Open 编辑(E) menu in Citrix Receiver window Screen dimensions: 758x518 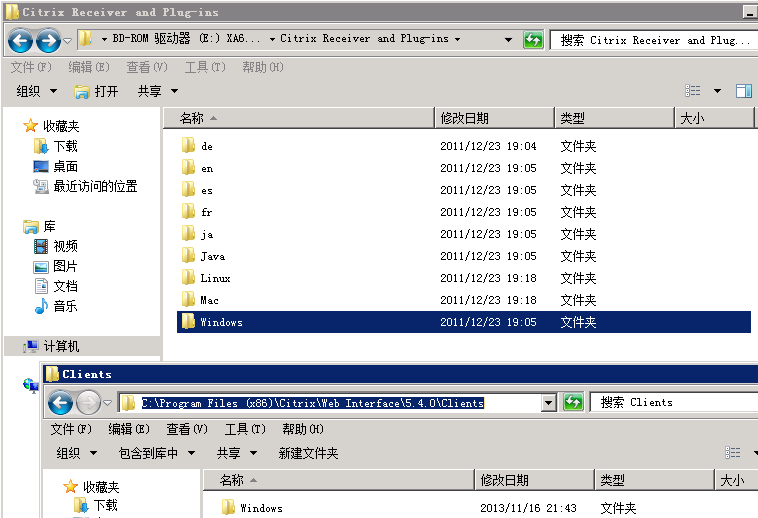(x=89, y=67)
